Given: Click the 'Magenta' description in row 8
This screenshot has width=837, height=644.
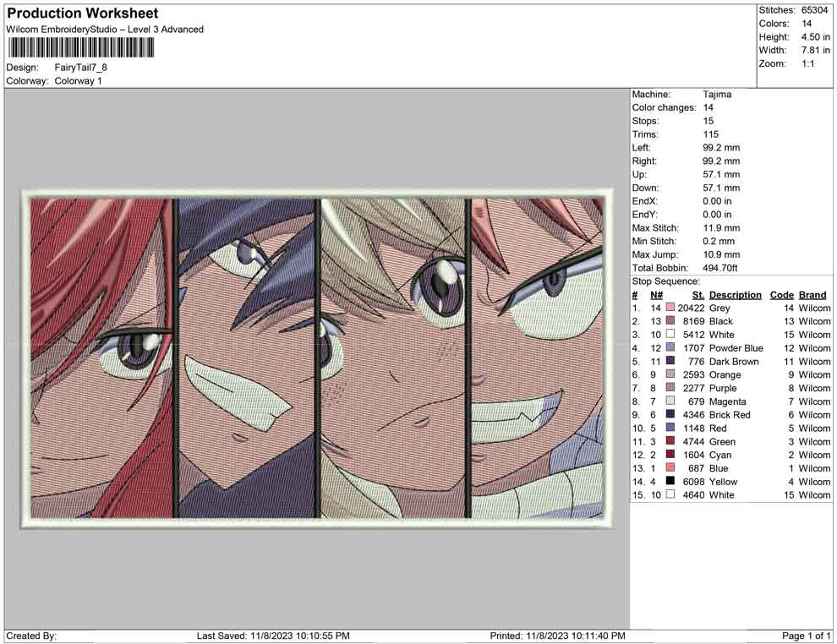Looking at the screenshot, I should (728, 401).
